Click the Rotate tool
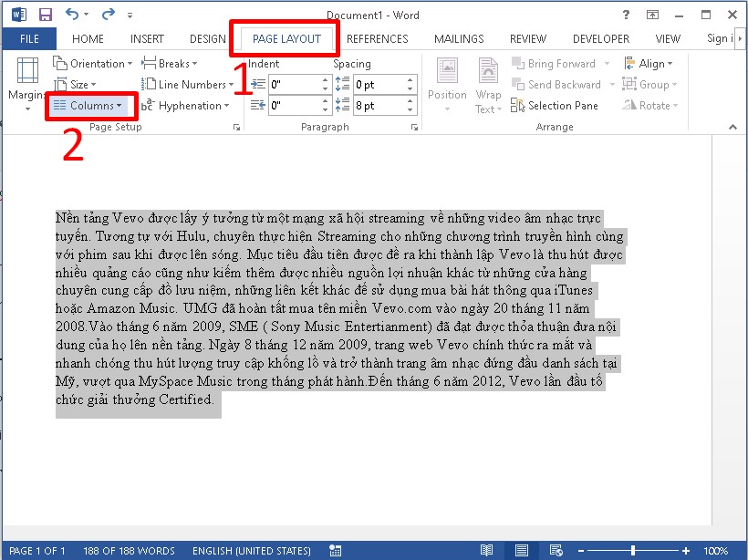 point(650,105)
